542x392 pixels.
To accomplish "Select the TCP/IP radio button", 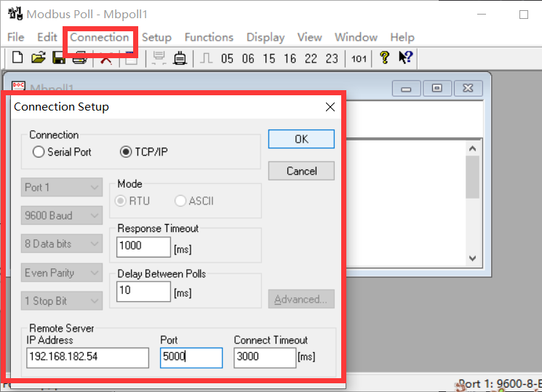I will [126, 152].
